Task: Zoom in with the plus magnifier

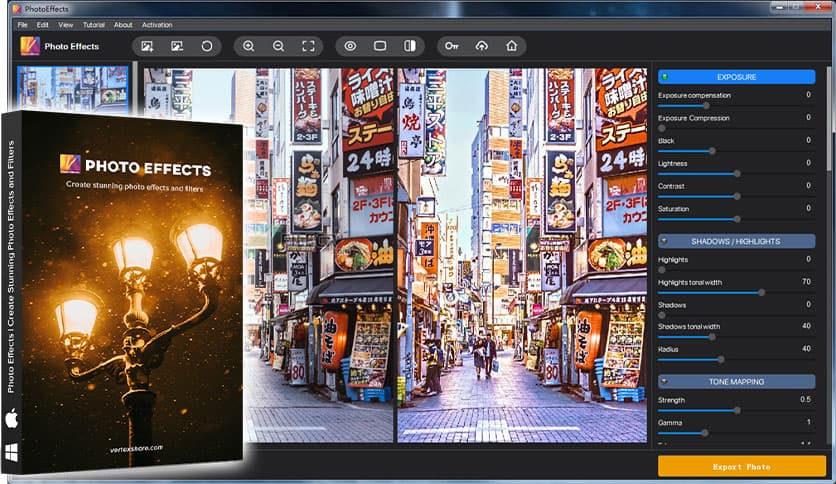Action: (x=248, y=46)
